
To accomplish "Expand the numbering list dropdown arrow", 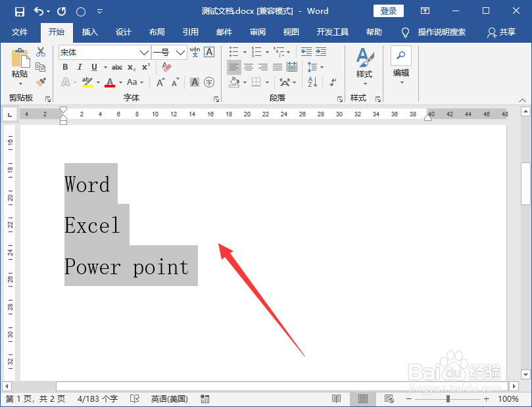I will click(x=267, y=52).
